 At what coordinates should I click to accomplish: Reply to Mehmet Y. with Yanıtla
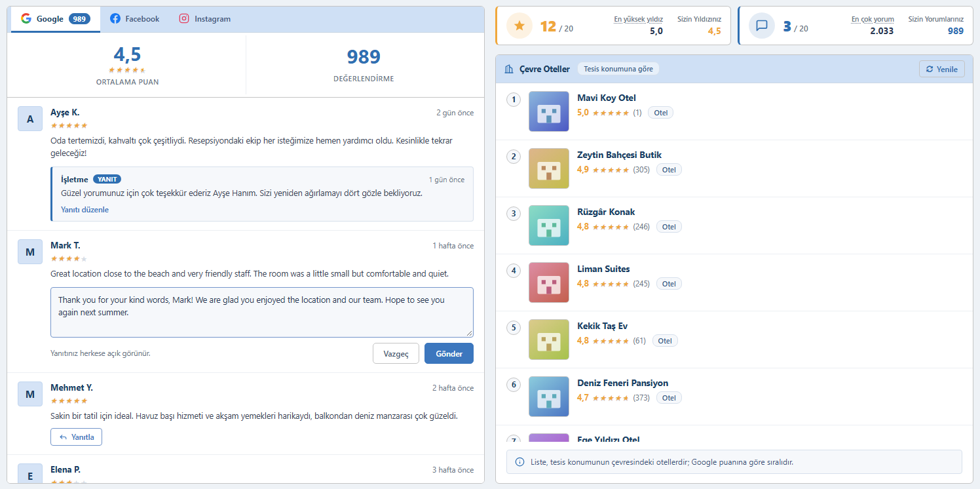tap(76, 437)
